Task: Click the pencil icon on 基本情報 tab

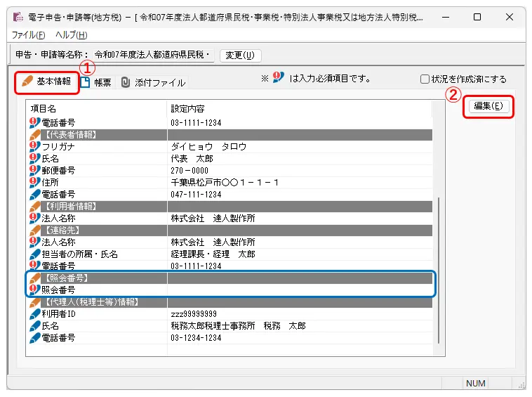Action: coord(27,82)
